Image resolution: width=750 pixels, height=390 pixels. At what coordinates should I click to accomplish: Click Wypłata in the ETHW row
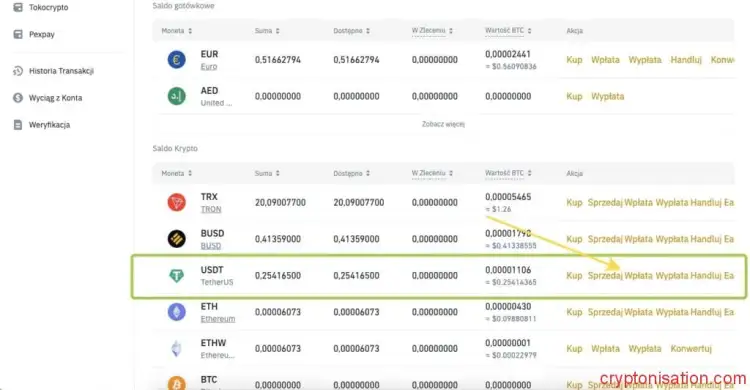pos(645,348)
